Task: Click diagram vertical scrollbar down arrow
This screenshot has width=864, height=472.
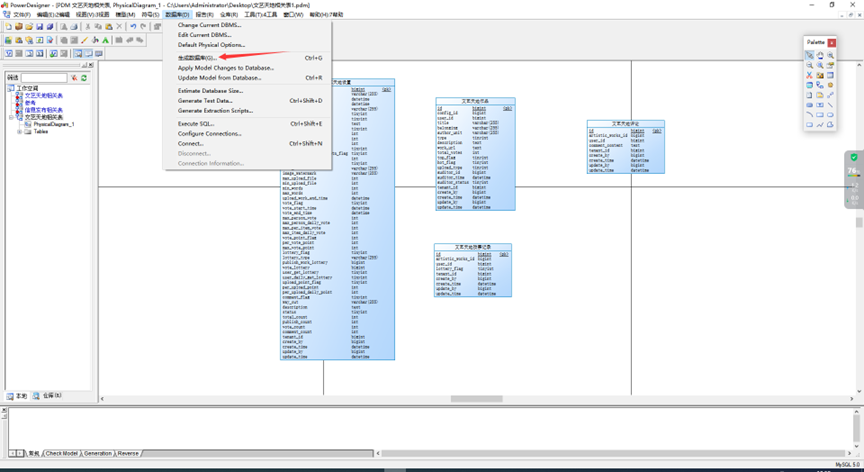Action: (x=858, y=390)
